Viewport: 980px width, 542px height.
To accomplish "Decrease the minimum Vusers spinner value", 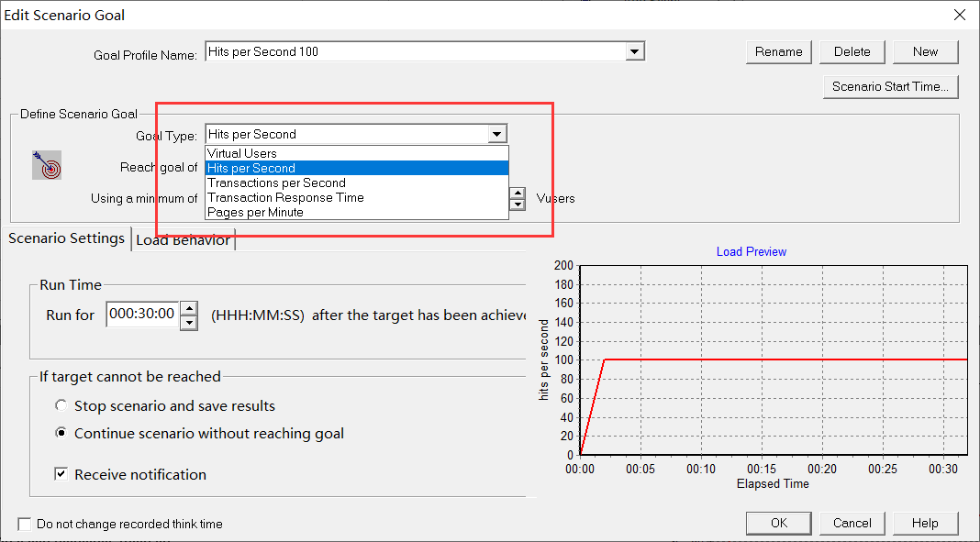I will [x=518, y=205].
